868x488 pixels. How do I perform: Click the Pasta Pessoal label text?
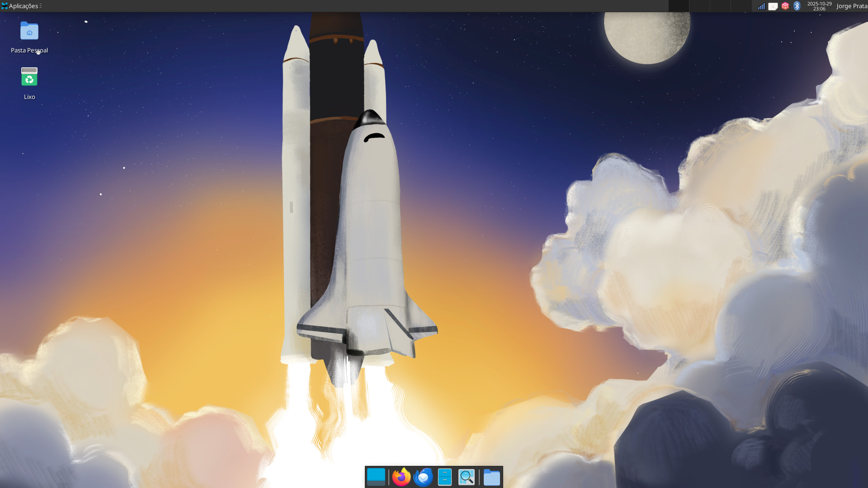tap(29, 50)
